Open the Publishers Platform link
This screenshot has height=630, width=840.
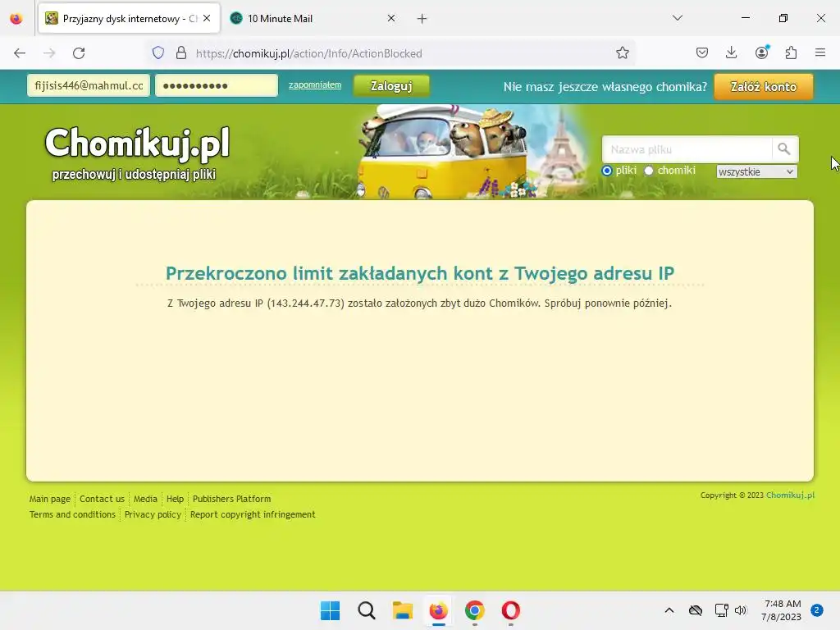pyautogui.click(x=231, y=499)
